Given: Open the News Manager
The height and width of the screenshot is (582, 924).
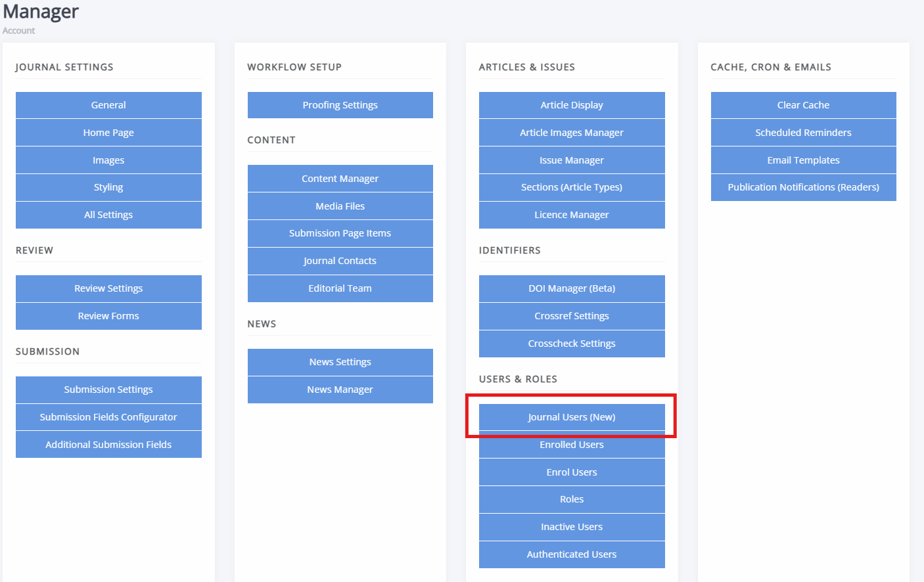Looking at the screenshot, I should tap(340, 390).
